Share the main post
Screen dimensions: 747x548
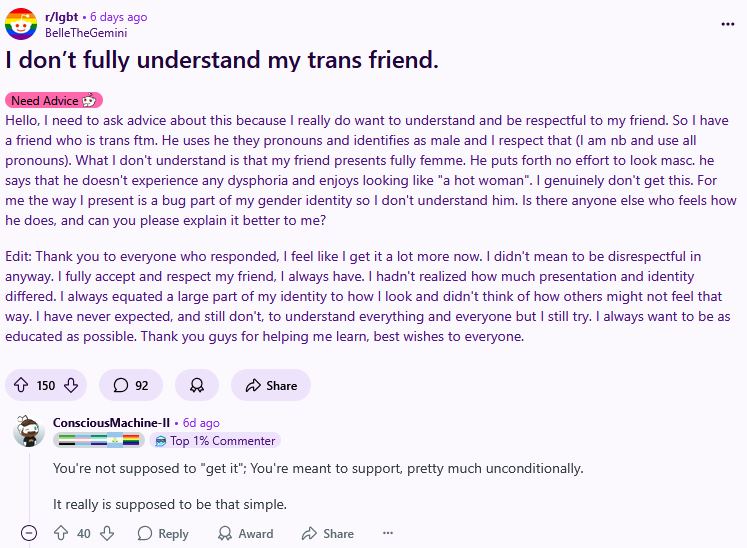click(x=271, y=385)
